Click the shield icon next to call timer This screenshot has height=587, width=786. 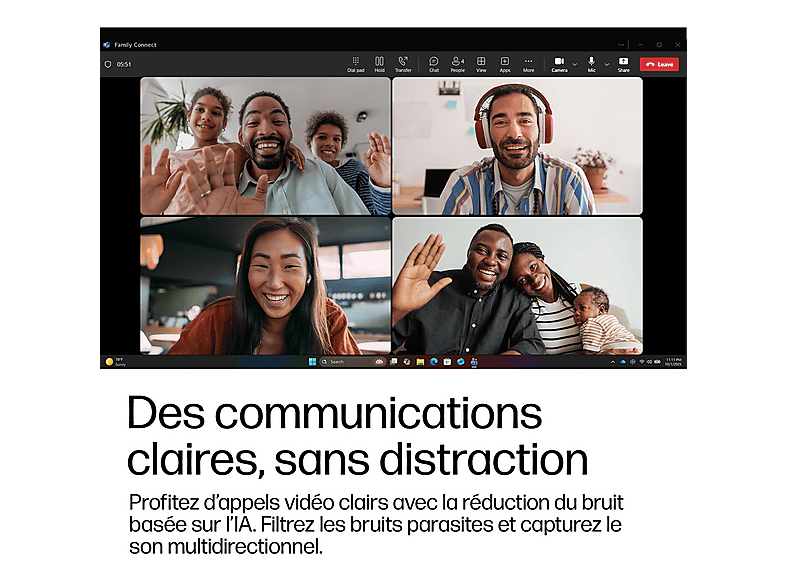point(108,64)
